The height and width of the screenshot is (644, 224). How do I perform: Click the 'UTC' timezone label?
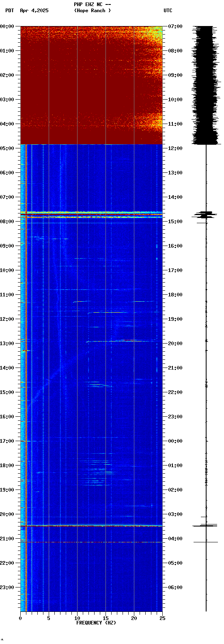168,11
